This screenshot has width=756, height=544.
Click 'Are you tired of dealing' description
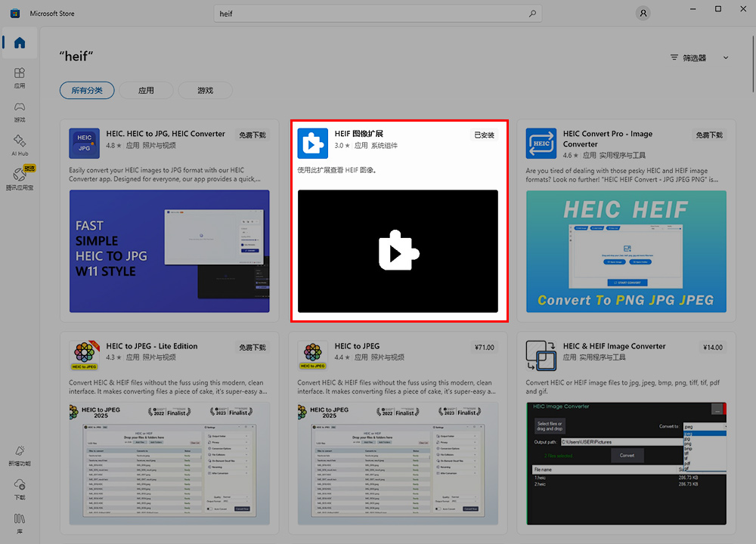pos(622,175)
